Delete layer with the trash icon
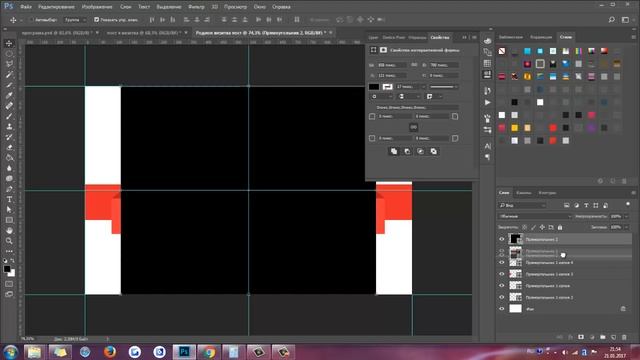Screen dimensions: 640x360 [624, 337]
